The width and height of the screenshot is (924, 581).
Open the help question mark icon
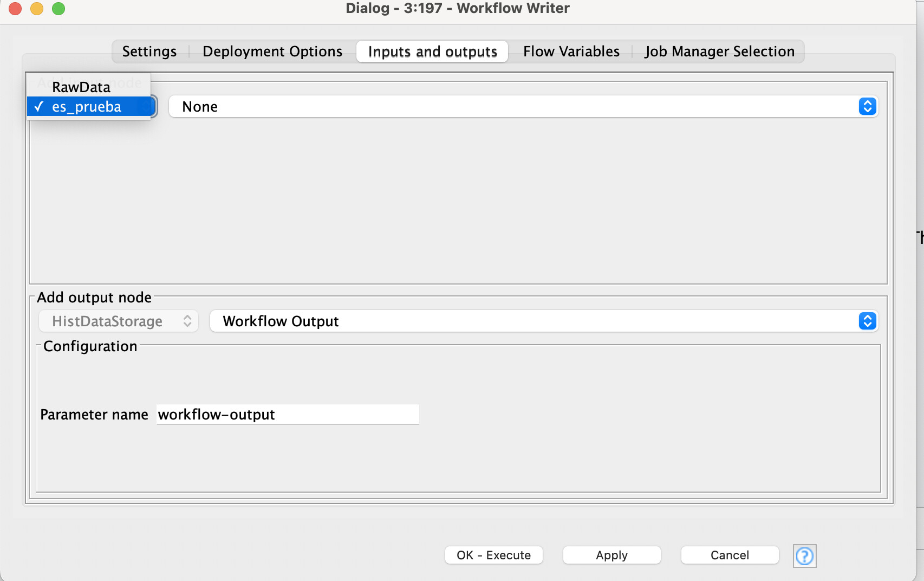coord(804,556)
